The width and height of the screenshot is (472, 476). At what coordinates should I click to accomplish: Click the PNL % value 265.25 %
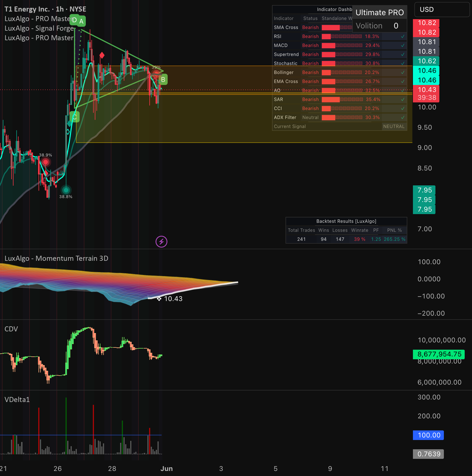(x=395, y=239)
